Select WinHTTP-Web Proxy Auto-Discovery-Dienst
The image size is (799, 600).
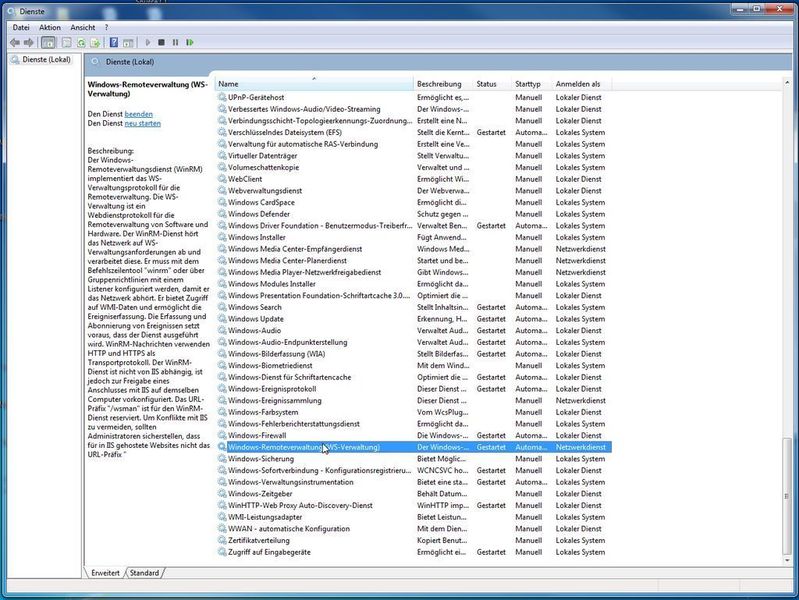point(414,506)
